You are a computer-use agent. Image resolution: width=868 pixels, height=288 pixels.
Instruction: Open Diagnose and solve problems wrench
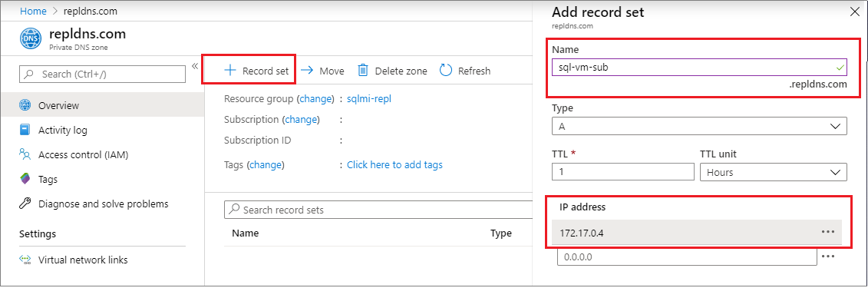click(x=25, y=204)
